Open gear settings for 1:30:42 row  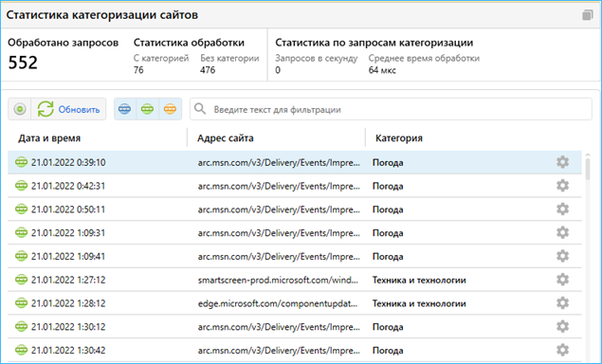[562, 350]
